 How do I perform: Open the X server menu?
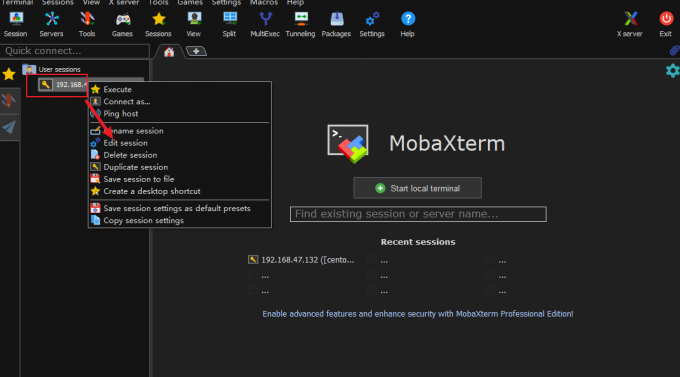124,3
